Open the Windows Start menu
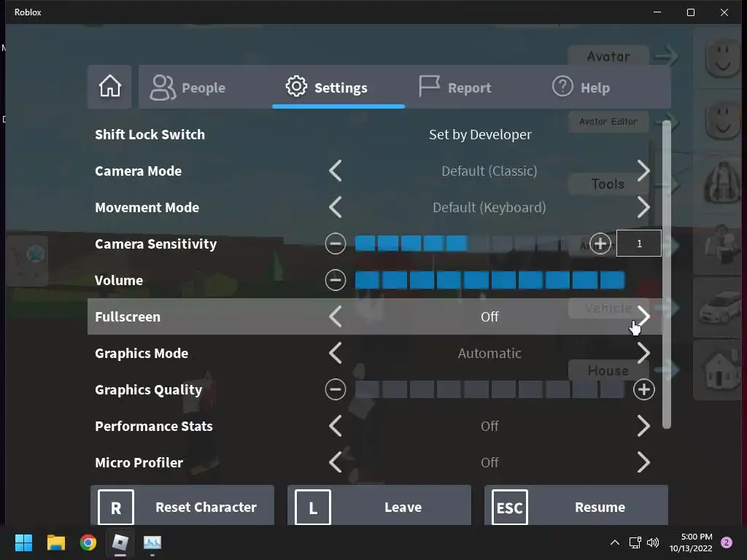Image resolution: width=747 pixels, height=560 pixels. [x=23, y=542]
